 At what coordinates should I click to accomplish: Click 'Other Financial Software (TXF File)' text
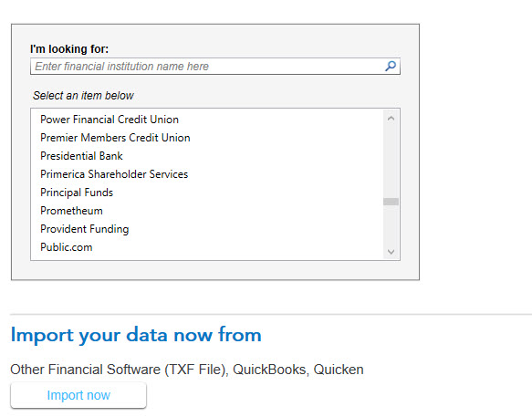tap(119, 370)
